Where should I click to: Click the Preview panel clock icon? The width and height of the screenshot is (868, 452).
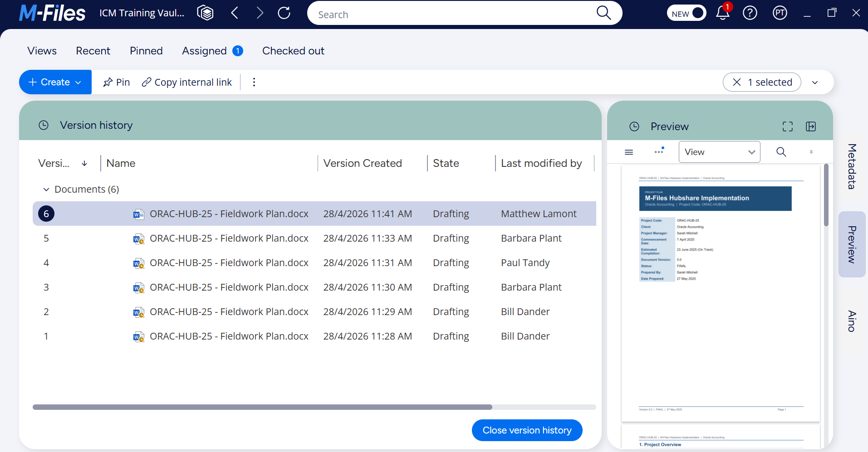[634, 126]
